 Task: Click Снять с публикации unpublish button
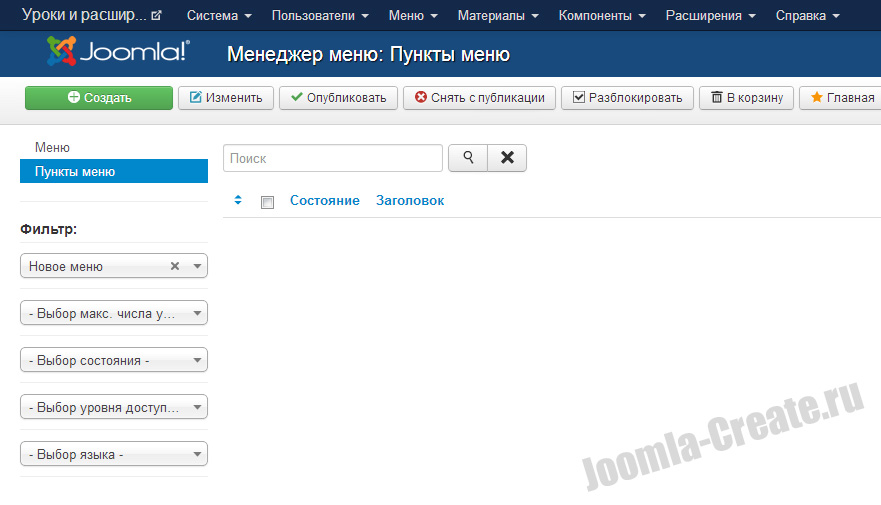[x=479, y=97]
